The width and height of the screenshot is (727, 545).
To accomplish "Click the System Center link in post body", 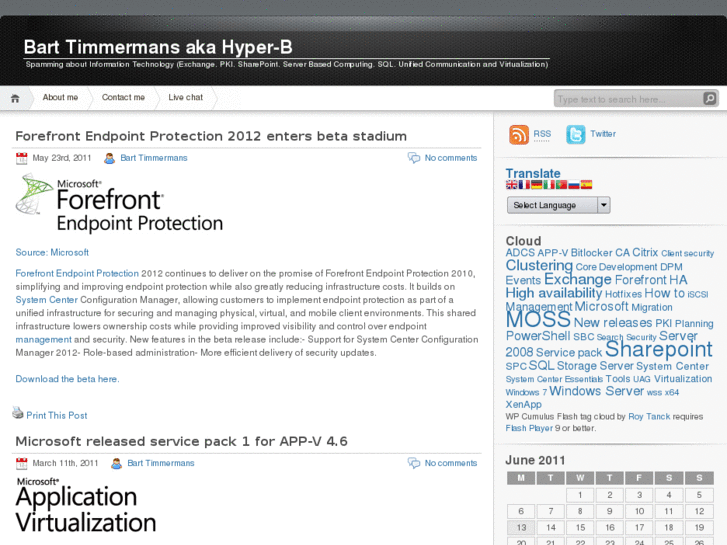I will [x=46, y=300].
